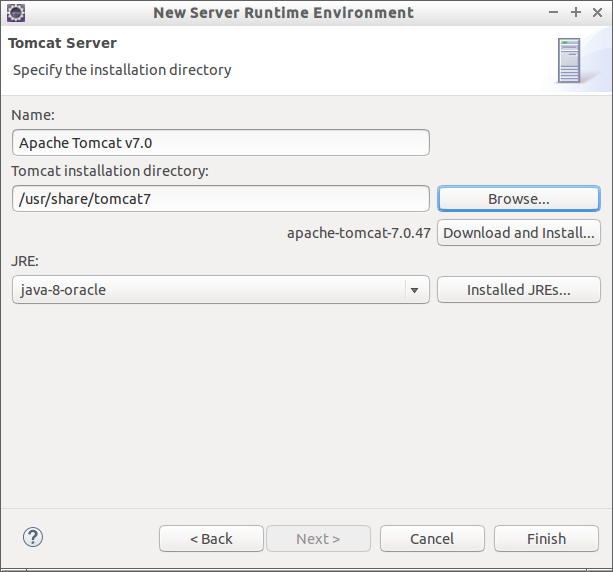Click the Tomcat installation directory field
Screen dimensions: 613x572
tap(221, 199)
